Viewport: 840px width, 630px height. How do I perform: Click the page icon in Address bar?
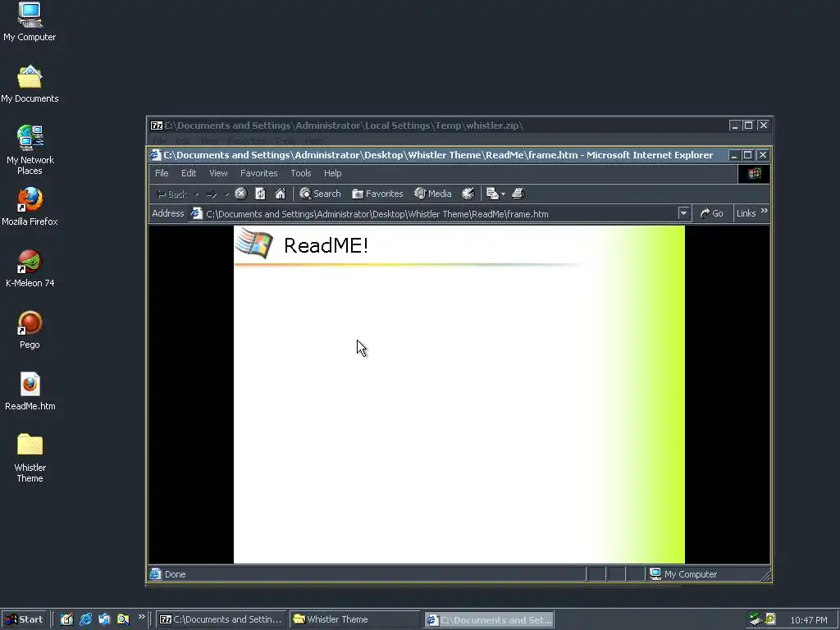click(x=197, y=213)
